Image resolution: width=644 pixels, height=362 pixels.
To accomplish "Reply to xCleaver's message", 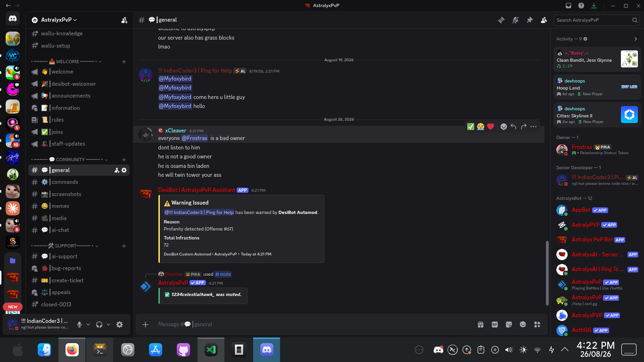I will tap(513, 126).
